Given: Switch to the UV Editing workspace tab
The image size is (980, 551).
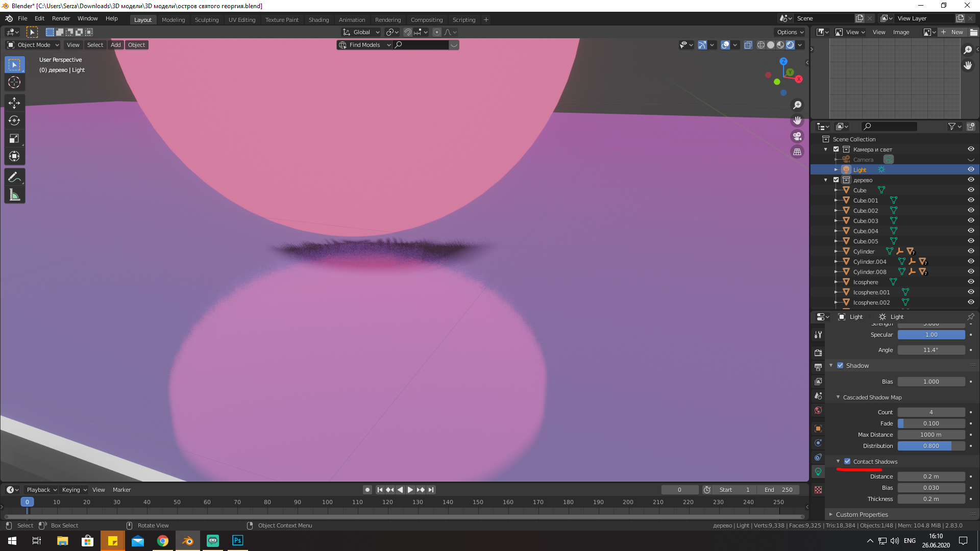Looking at the screenshot, I should 242,19.
